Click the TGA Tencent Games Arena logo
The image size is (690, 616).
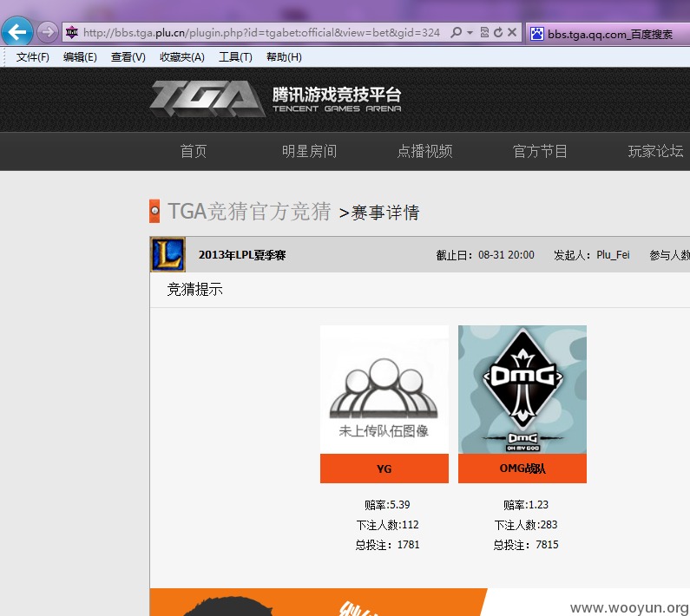[x=275, y=99]
